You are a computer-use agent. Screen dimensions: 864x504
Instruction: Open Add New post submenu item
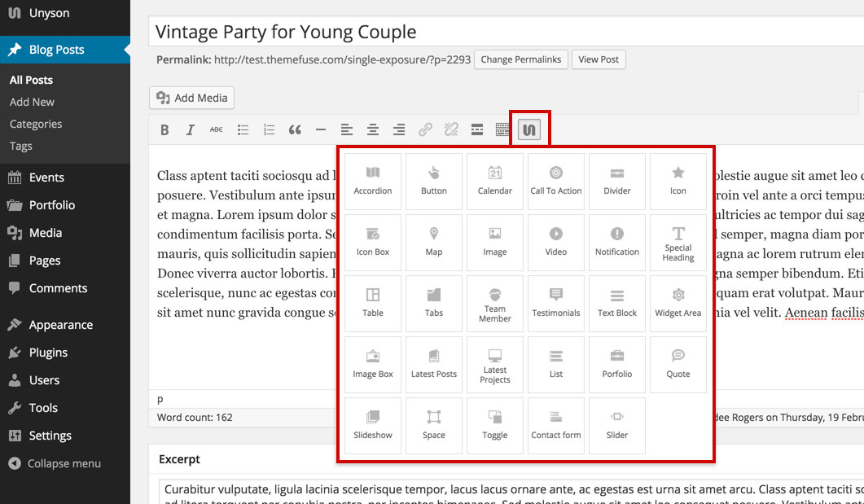(32, 102)
